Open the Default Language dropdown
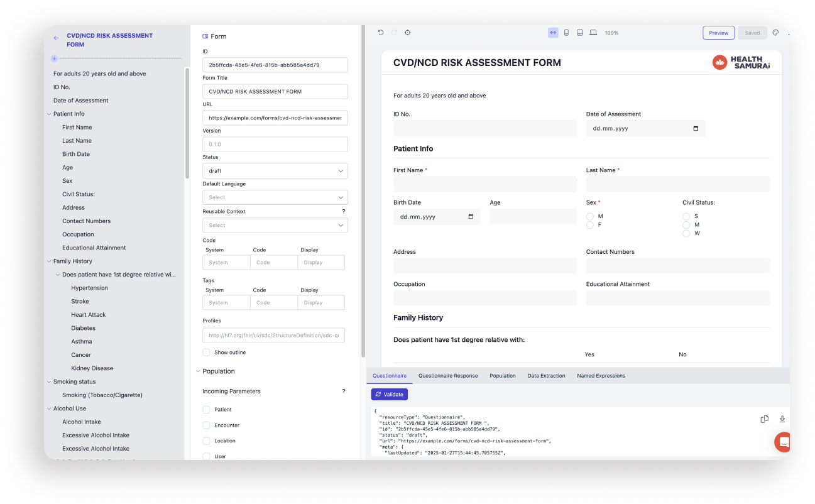 [275, 197]
